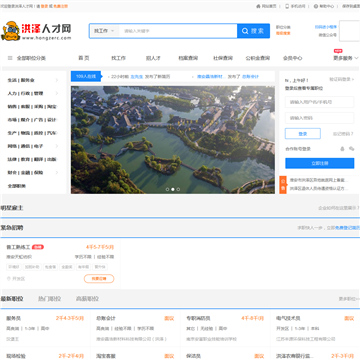Click the 全部职类 link in sidebar
The image size is (360, 360).
pos(17,186)
